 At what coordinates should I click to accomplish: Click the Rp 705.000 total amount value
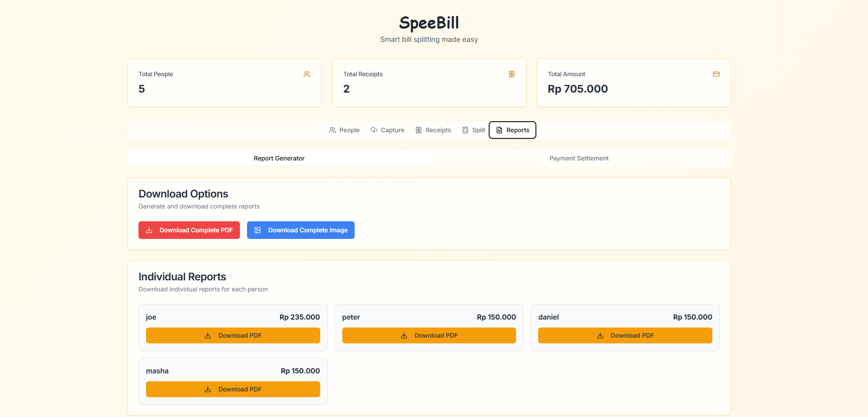tap(578, 89)
